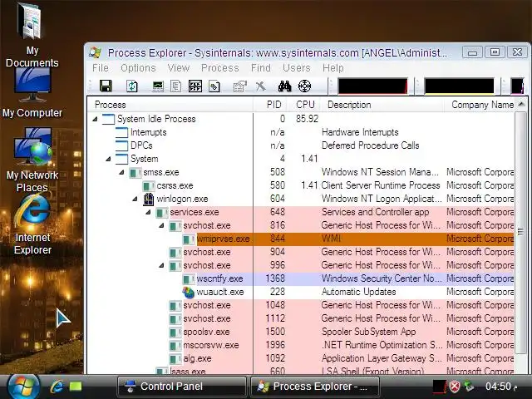Select the wuauclt.exe process icon

click(x=189, y=292)
